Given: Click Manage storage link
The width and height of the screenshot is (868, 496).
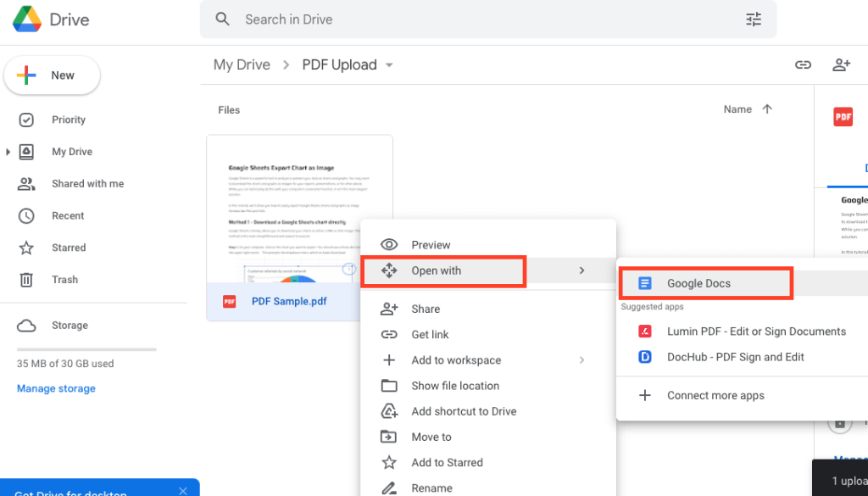Looking at the screenshot, I should [x=56, y=388].
